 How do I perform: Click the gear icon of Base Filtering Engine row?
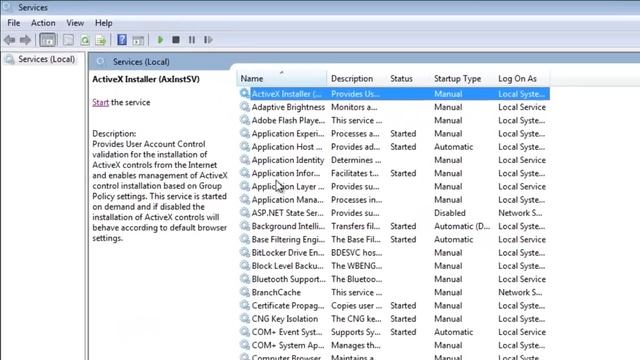[x=244, y=239]
